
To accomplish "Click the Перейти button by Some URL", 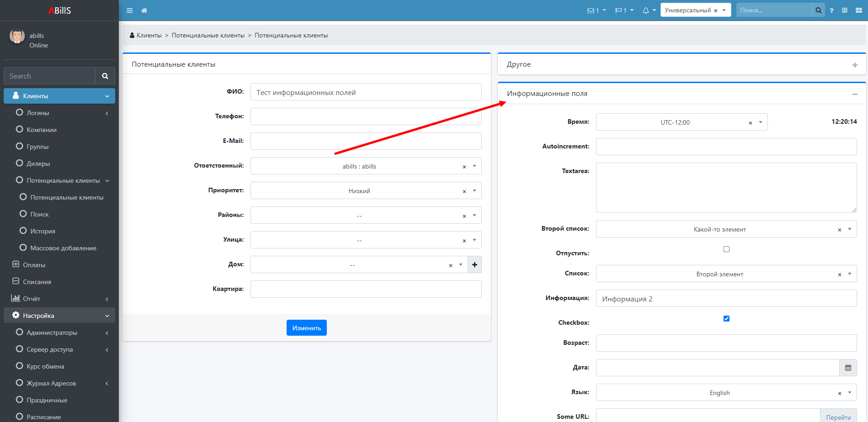I will coord(838,417).
